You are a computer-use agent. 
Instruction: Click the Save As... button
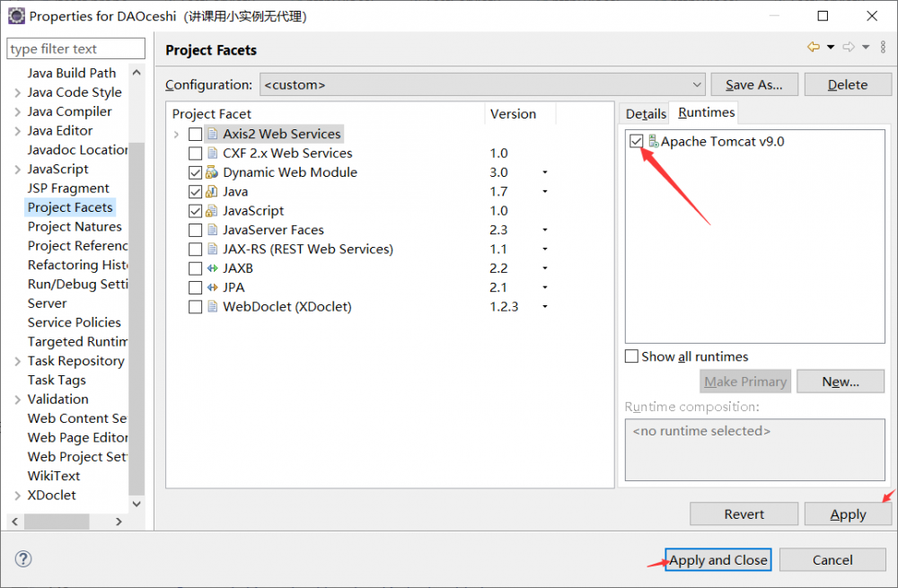pos(753,84)
